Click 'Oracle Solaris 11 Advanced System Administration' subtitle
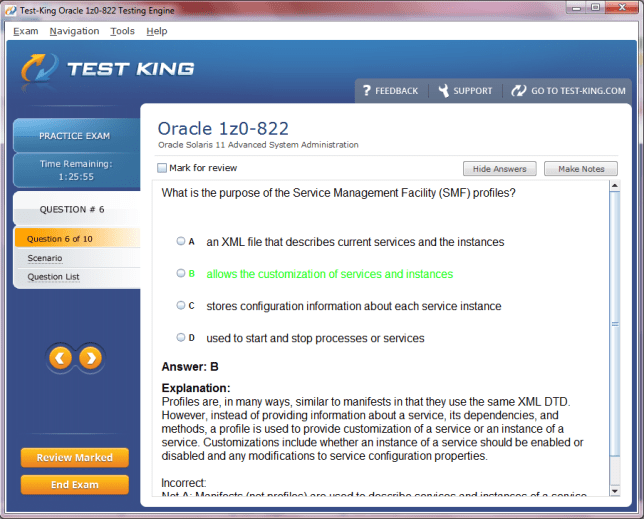This screenshot has width=644, height=519. pyautogui.click(x=258, y=145)
